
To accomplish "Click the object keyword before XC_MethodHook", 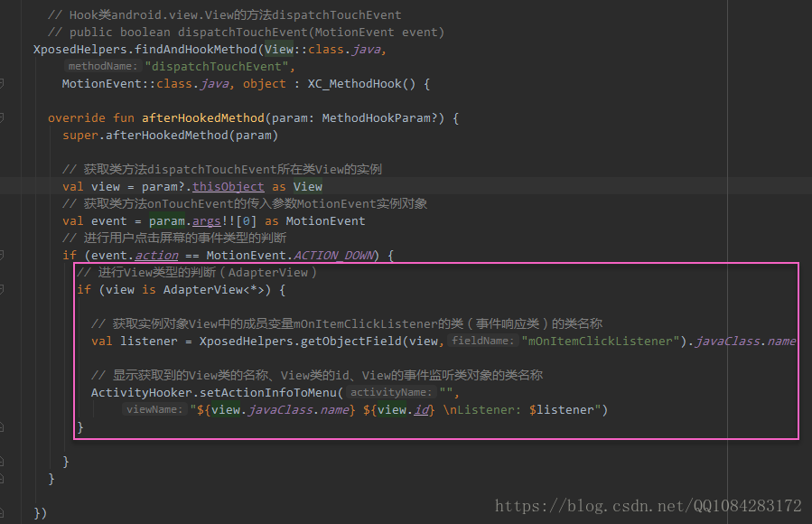I will tap(264, 83).
